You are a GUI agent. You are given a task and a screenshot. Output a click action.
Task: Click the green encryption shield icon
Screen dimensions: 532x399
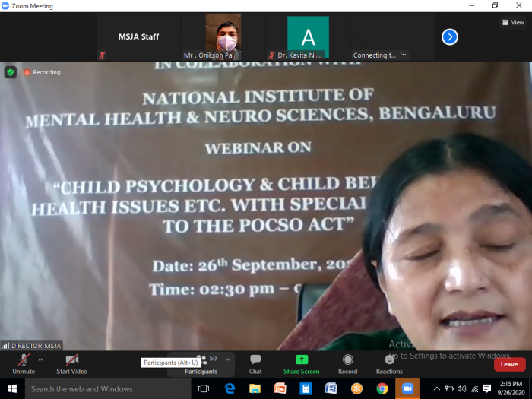[x=11, y=72]
